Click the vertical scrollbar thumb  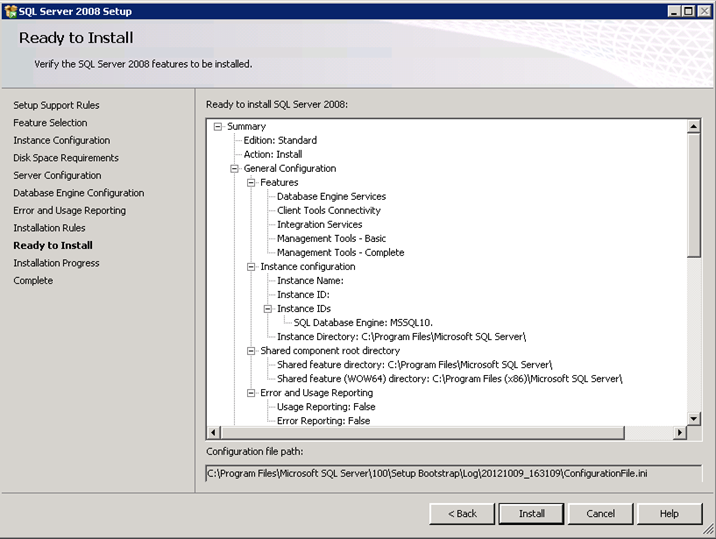pos(694,195)
